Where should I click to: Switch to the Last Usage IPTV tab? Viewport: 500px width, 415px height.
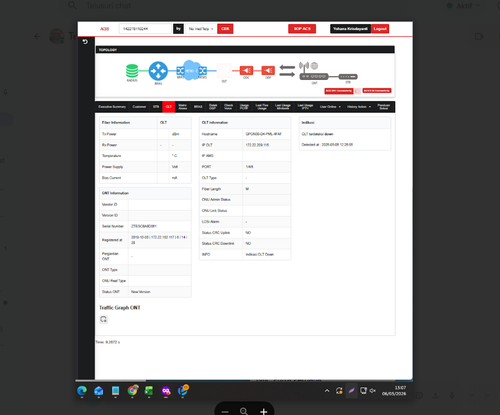pyautogui.click(x=305, y=107)
